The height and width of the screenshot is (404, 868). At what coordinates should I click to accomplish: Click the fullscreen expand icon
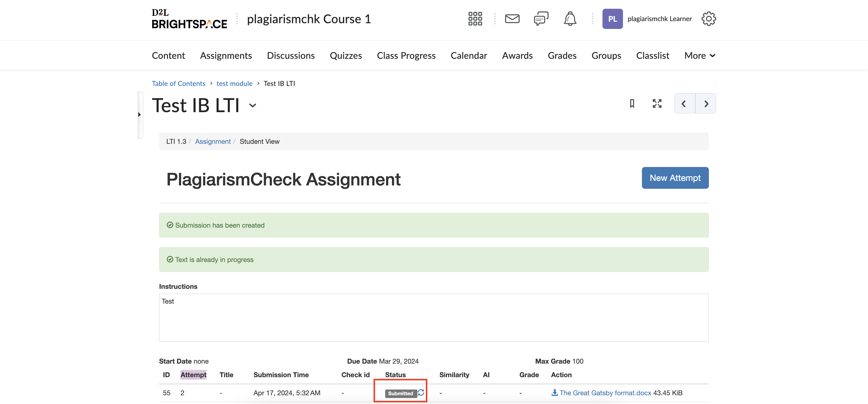(657, 103)
